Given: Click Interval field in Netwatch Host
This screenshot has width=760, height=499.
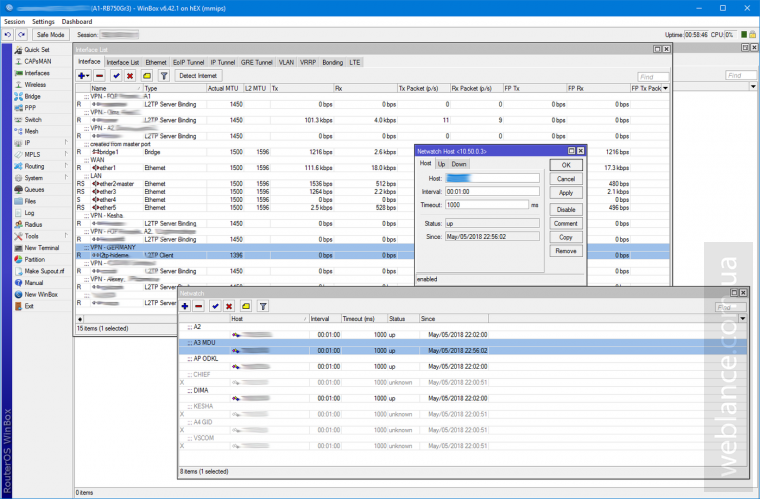Looking at the screenshot, I should [492, 191].
